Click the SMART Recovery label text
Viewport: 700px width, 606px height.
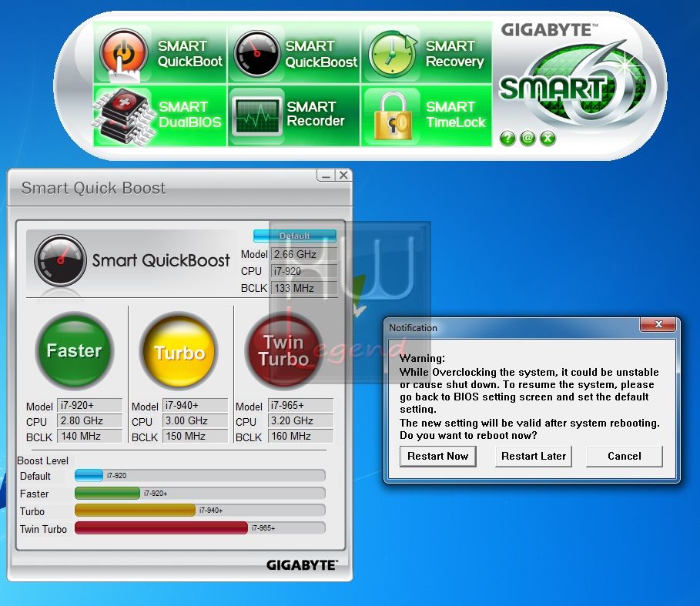[454, 54]
